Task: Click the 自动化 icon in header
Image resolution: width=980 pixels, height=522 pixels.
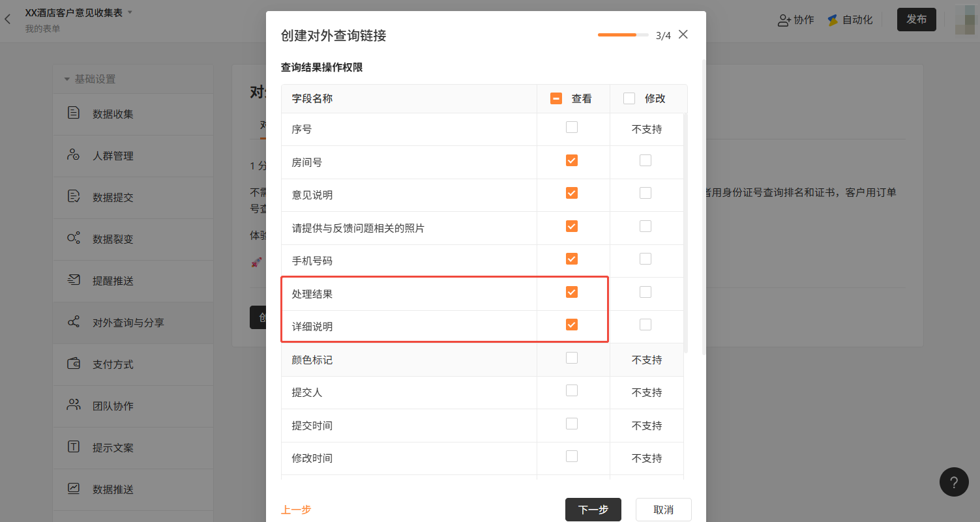Action: click(833, 20)
